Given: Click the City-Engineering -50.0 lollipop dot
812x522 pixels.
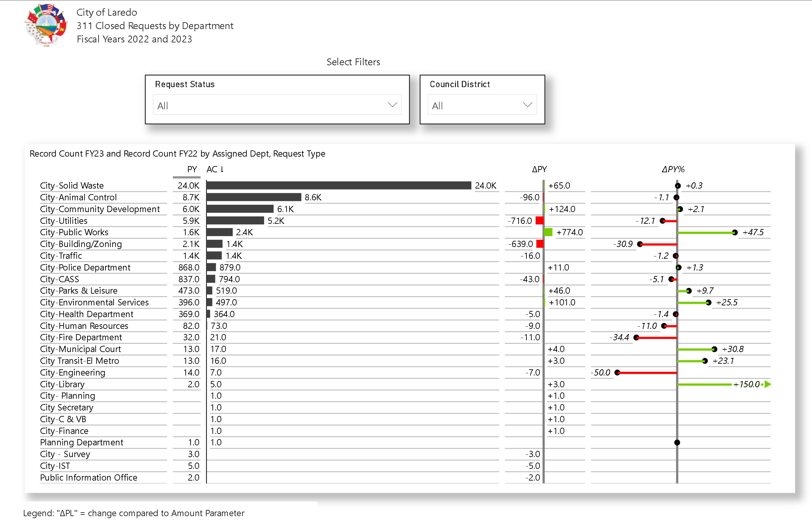Looking at the screenshot, I should point(617,373).
